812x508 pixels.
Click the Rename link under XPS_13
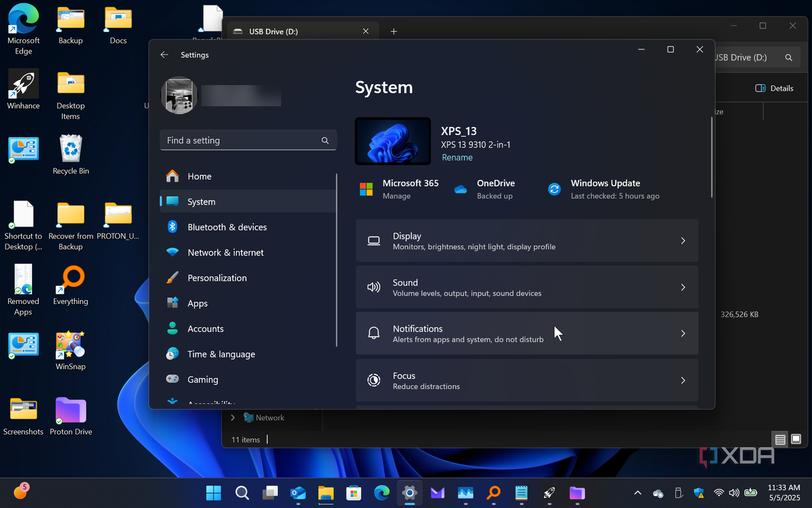click(x=457, y=158)
